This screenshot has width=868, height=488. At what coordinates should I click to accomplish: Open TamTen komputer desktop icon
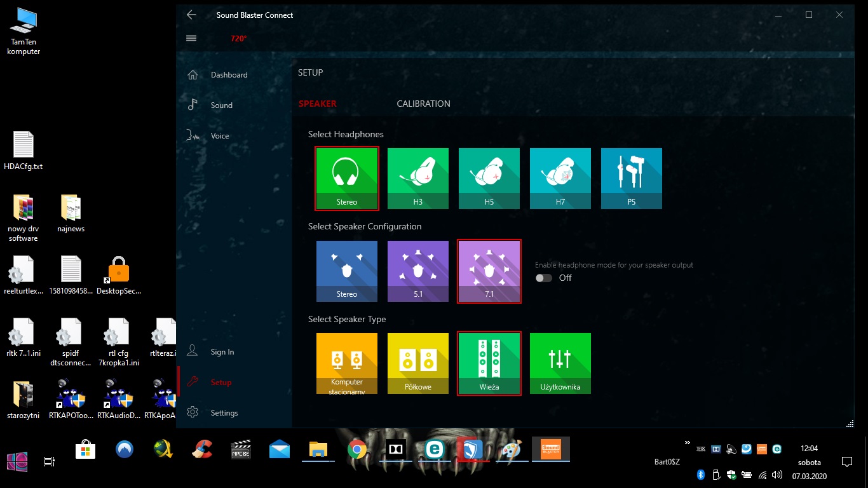[24, 32]
